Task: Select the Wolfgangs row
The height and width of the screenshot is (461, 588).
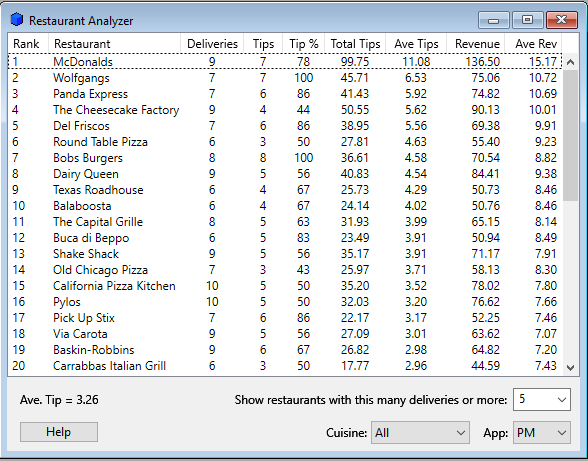Action: [285, 78]
